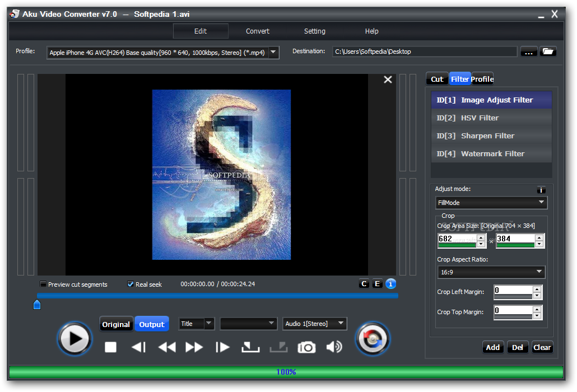Open the Profile dropdown
Screen dimensions: 577x392
click(273, 52)
